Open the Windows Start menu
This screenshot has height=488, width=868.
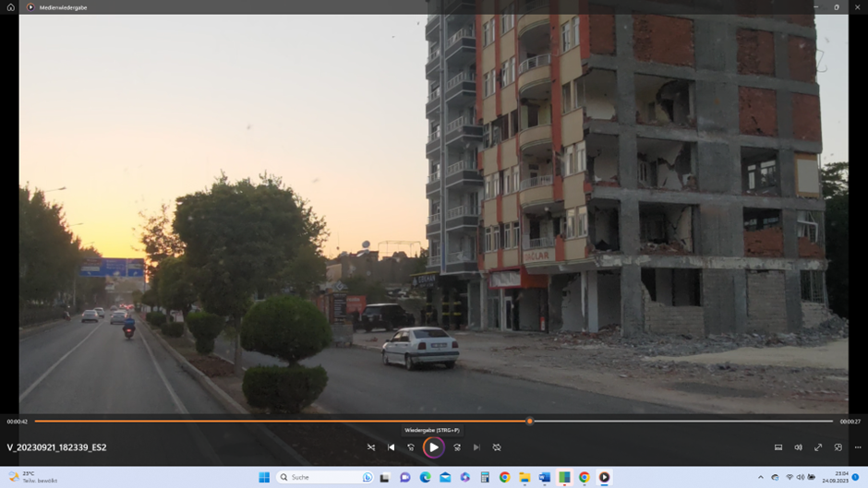tap(264, 478)
